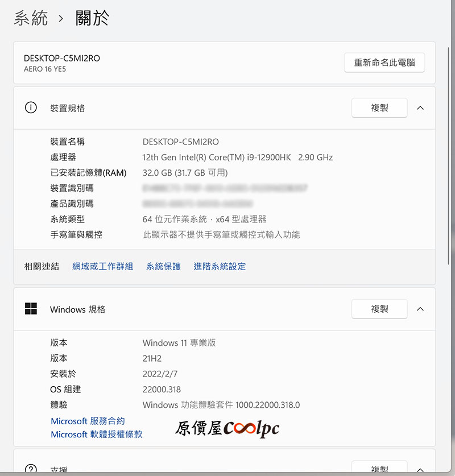Click the 支援 question mark icon
Image resolution: width=455 pixels, height=476 pixels.
click(31, 469)
